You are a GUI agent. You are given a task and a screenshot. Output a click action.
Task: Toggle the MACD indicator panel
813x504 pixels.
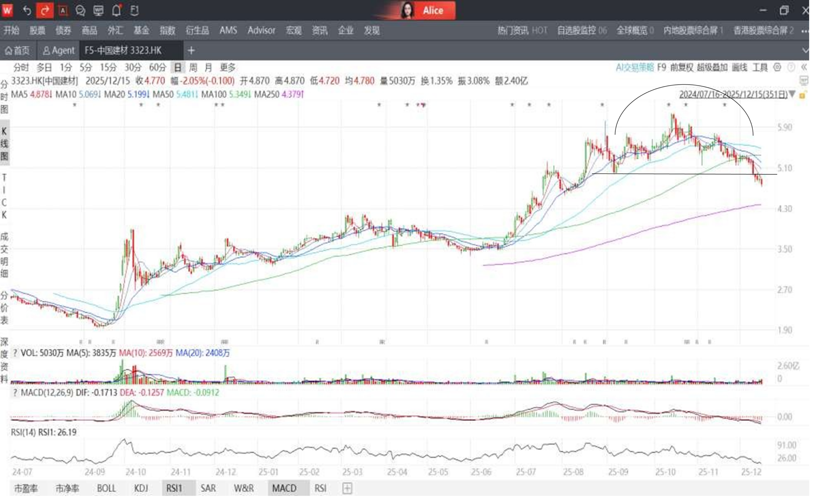tap(284, 488)
